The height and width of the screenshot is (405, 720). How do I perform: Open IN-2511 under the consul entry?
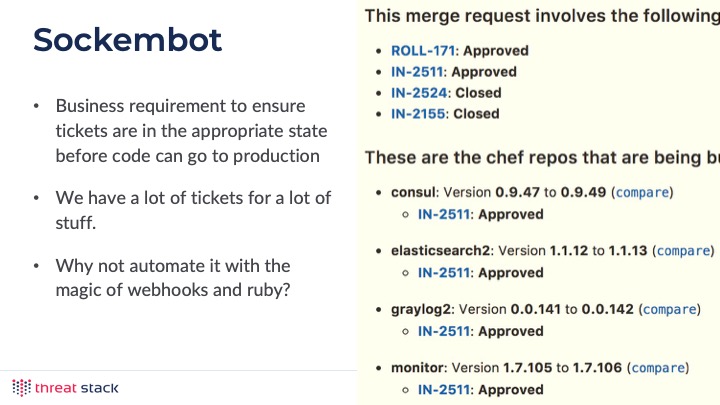(444, 214)
